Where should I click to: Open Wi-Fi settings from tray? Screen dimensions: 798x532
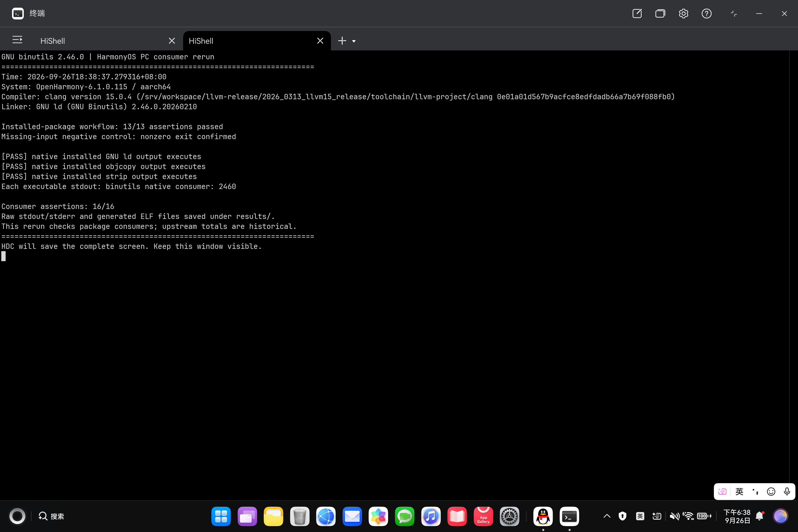[689, 516]
